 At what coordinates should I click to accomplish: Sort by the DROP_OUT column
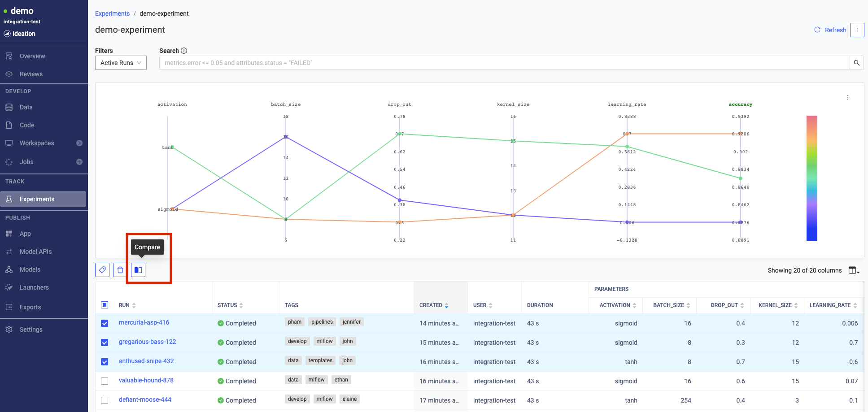742,305
